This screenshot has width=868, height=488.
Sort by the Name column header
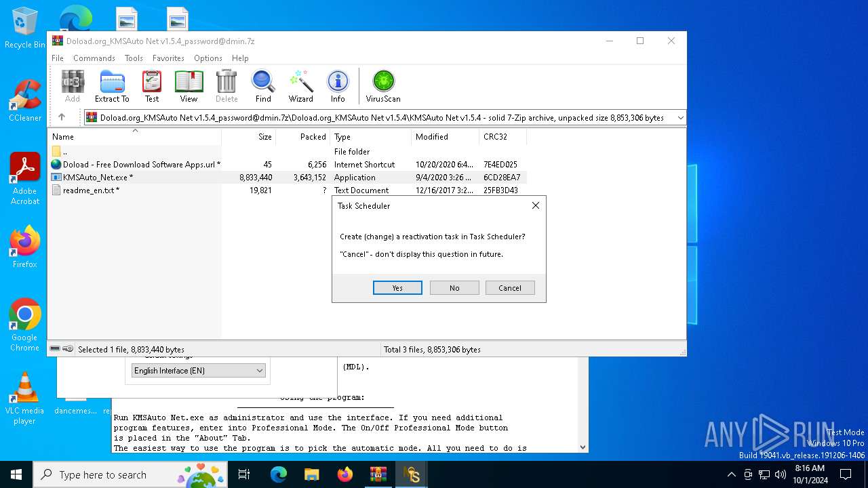(135, 136)
